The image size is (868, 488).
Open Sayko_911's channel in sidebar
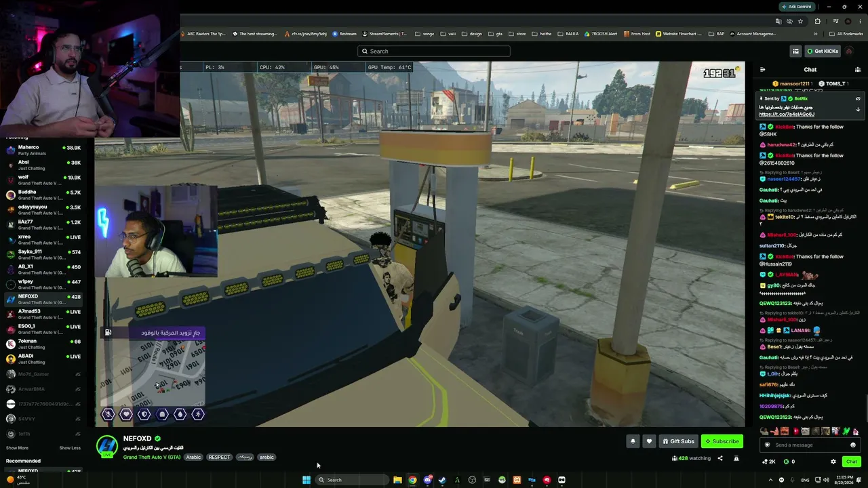43,254
